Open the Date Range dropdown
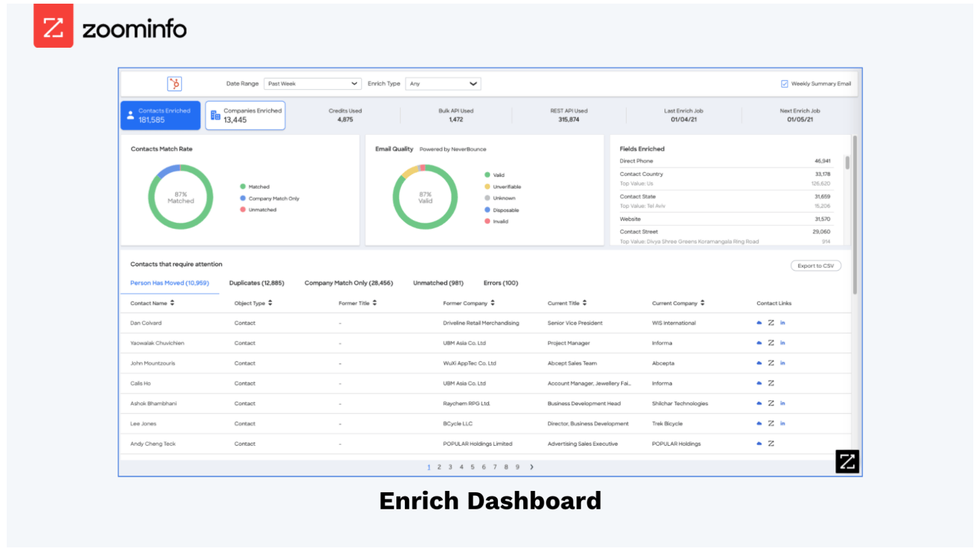The width and height of the screenshot is (980, 551). pyautogui.click(x=312, y=84)
